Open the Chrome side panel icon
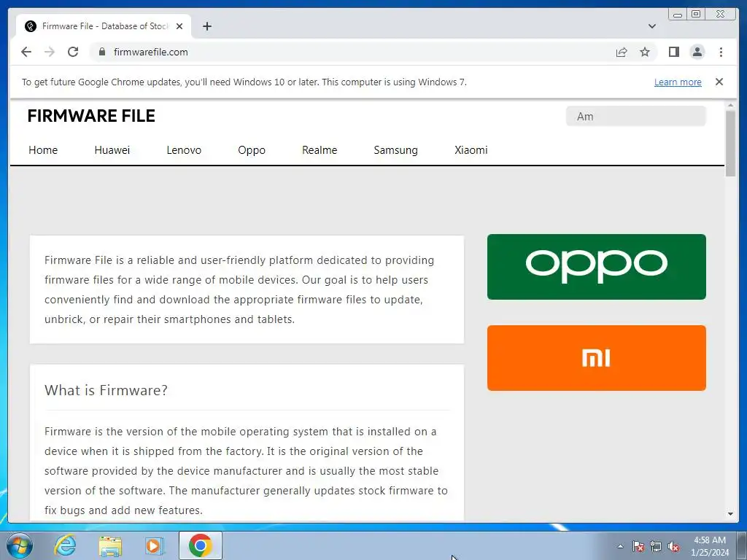Image resolution: width=747 pixels, height=560 pixels. pyautogui.click(x=673, y=52)
